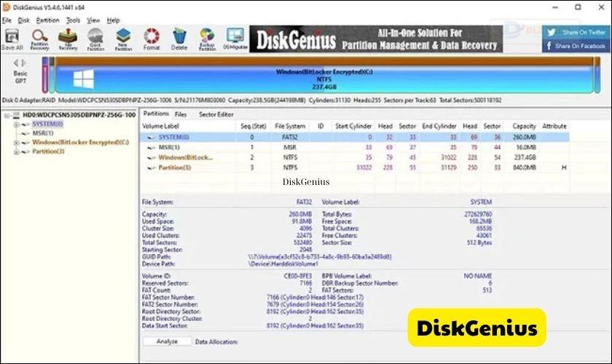Go to previous disk arrow
The height and width of the screenshot is (364, 612).
point(16,63)
